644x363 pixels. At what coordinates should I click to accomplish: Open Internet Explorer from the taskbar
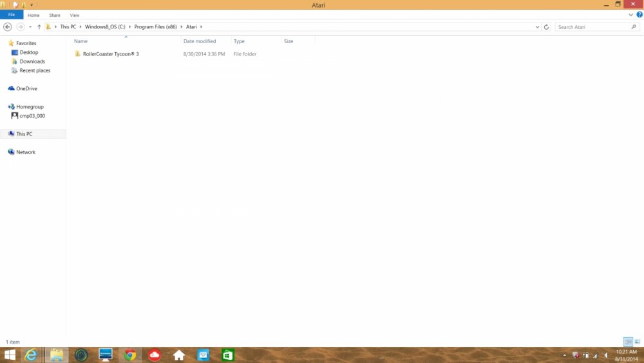pos(30,355)
